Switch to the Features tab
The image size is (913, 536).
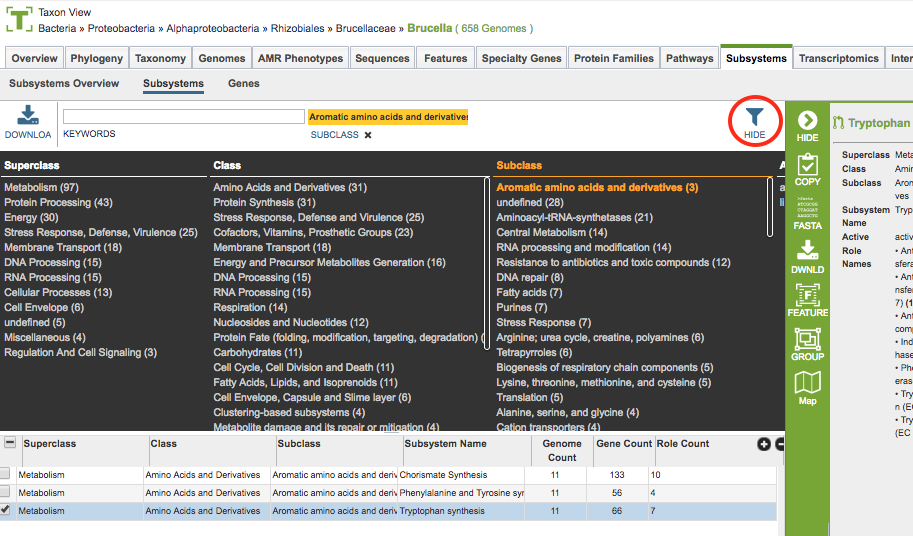pyautogui.click(x=445, y=58)
